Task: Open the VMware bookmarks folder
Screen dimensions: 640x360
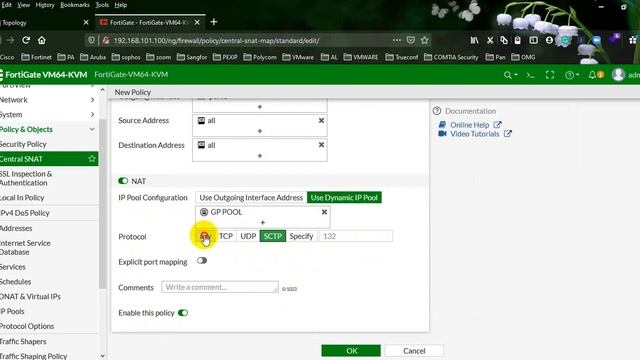Action: pos(298,57)
